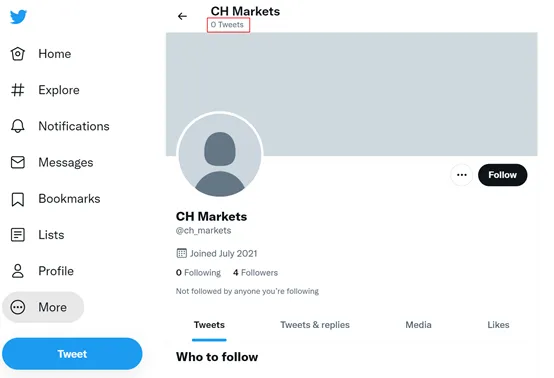View the 4 Followers list
Viewport: 554px width, 378px height.
click(x=255, y=273)
